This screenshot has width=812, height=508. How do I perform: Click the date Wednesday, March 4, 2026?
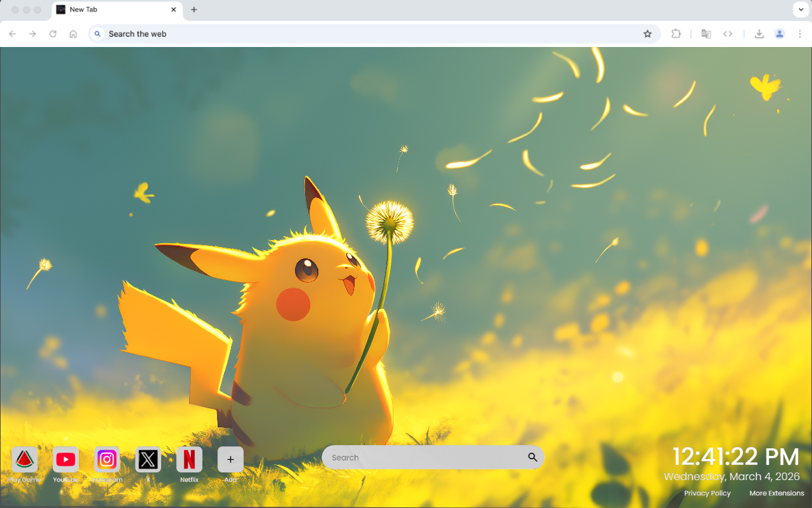pos(732,476)
